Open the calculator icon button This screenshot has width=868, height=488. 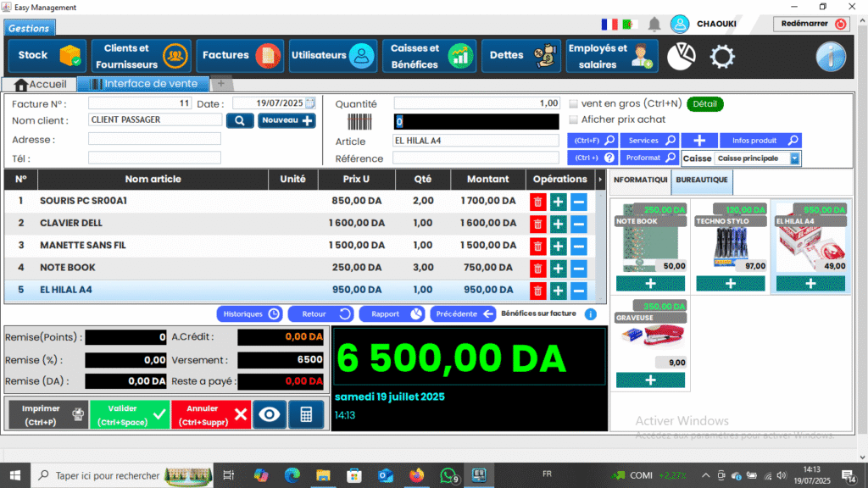pyautogui.click(x=306, y=413)
